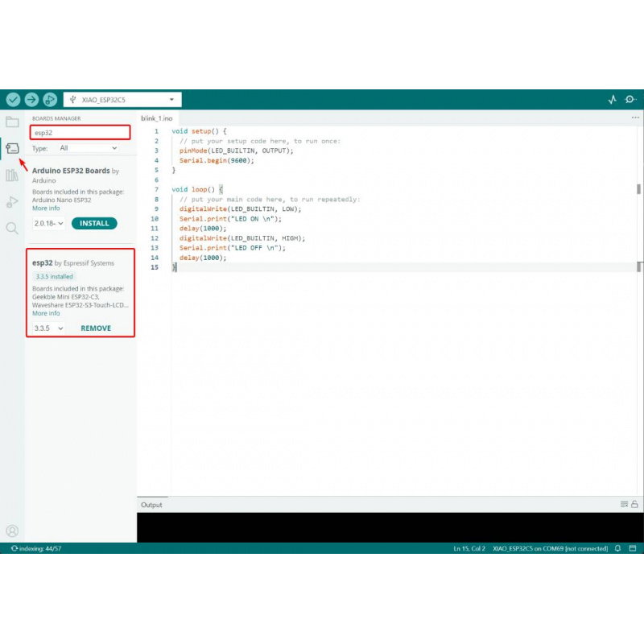644x644 pixels.
Task: Toggle output word wrap icon
Action: (x=624, y=504)
